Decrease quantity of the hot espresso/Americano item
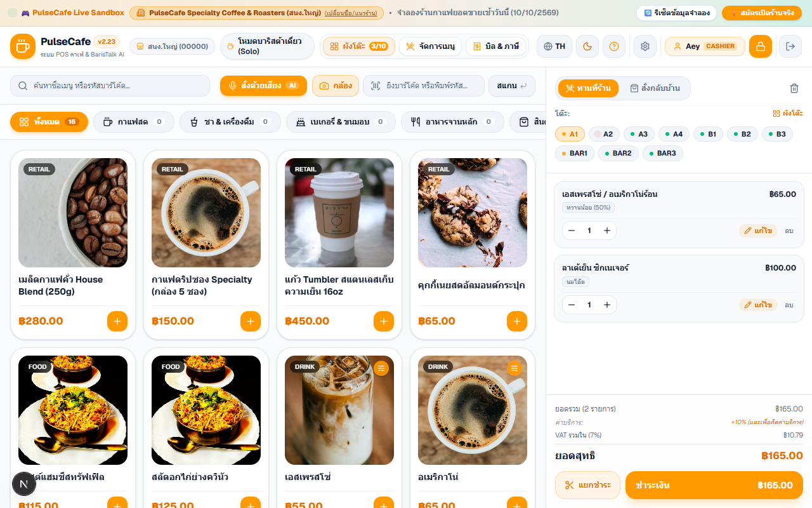 (572, 231)
